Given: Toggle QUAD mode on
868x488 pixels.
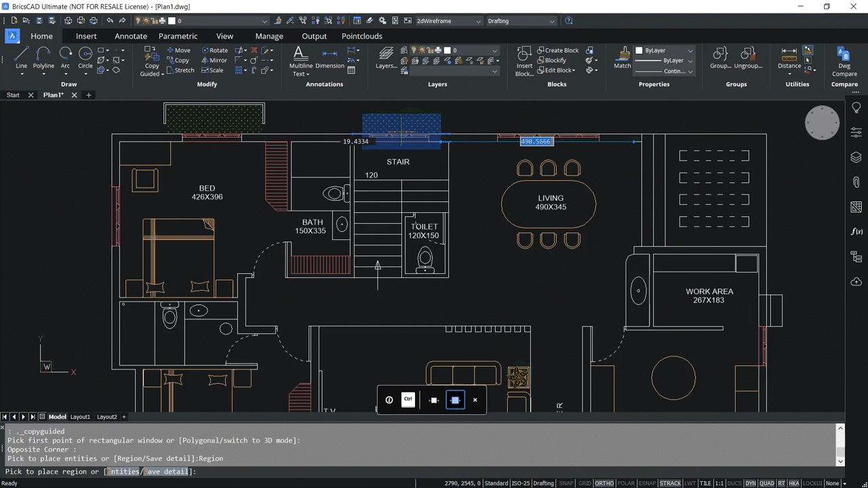Looking at the screenshot, I should pyautogui.click(x=767, y=483).
